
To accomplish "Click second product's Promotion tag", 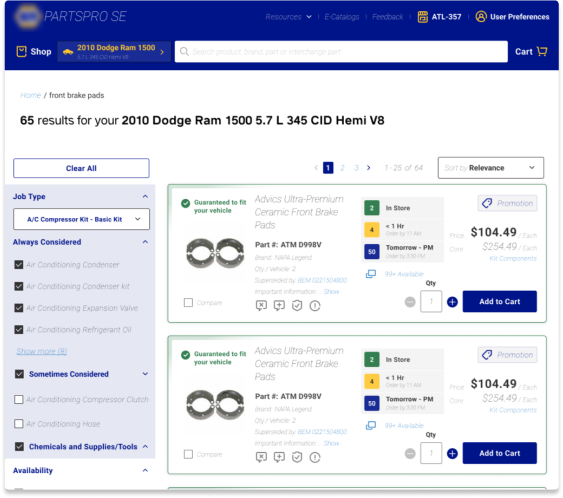I will click(507, 355).
